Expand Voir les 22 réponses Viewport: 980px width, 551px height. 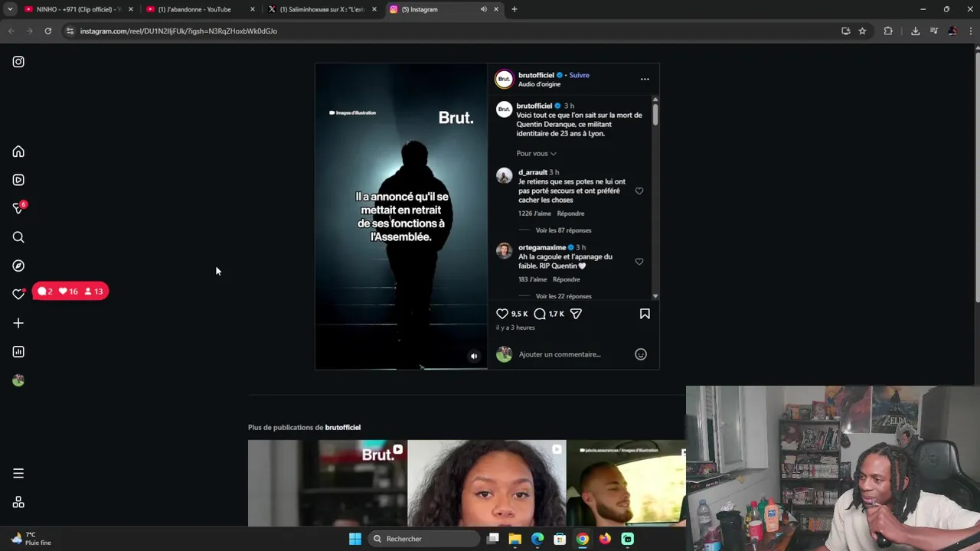(x=563, y=296)
